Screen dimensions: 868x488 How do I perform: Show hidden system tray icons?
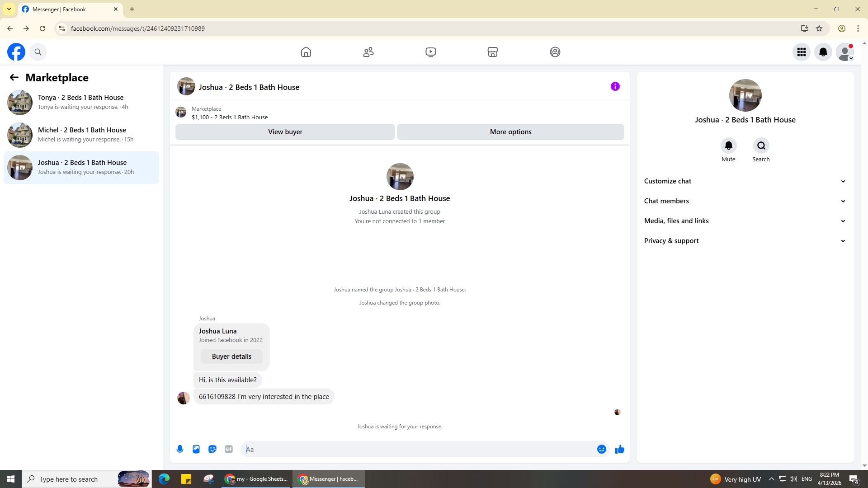772,479
